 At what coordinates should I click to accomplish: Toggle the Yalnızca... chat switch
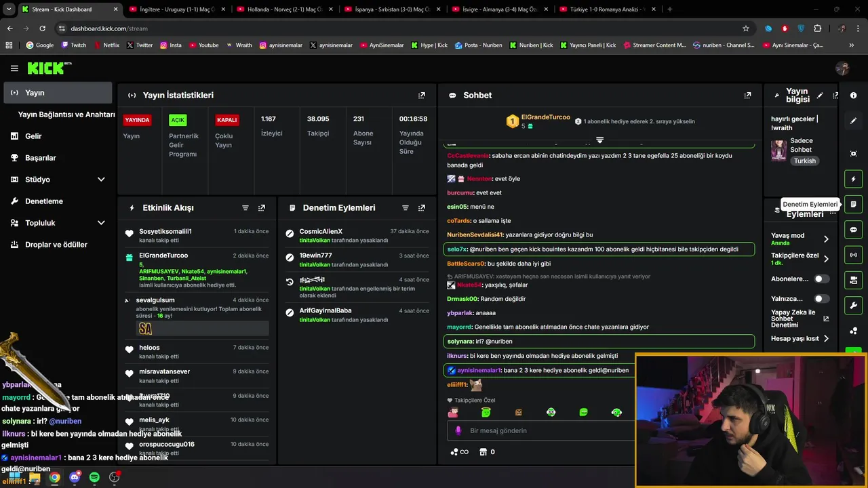click(821, 298)
